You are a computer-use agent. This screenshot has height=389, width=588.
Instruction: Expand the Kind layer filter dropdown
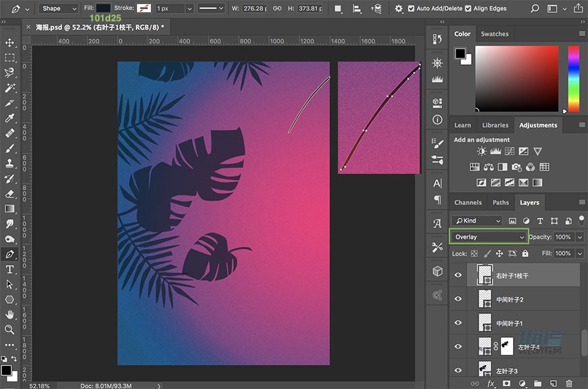point(477,221)
